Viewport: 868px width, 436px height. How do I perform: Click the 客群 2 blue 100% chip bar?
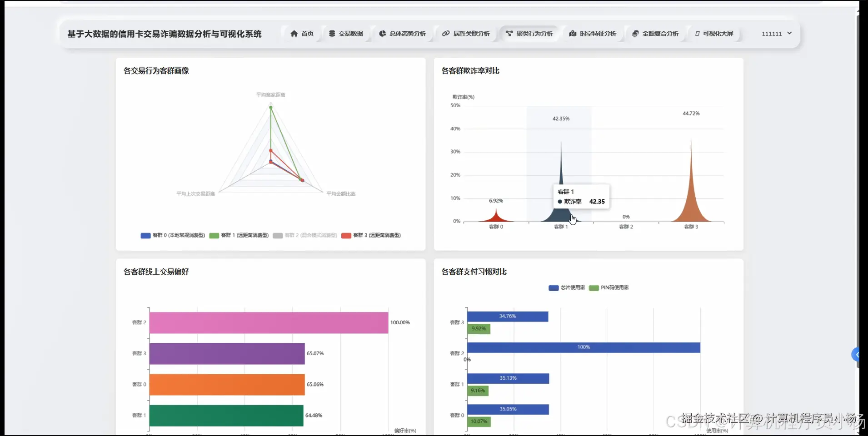click(584, 347)
